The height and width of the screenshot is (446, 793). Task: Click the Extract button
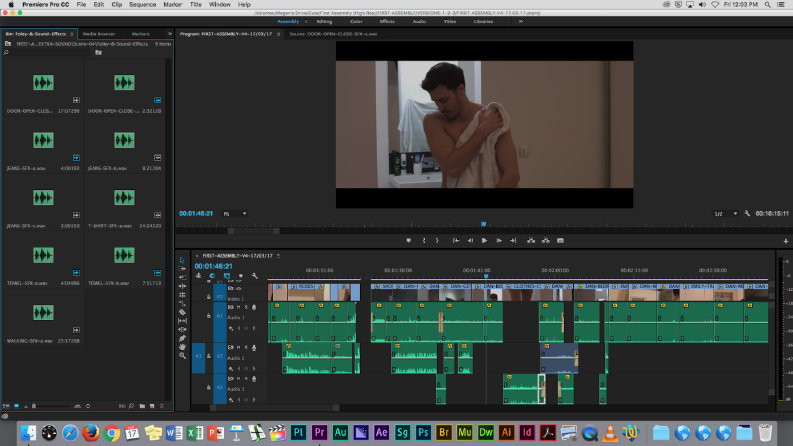[x=545, y=241]
